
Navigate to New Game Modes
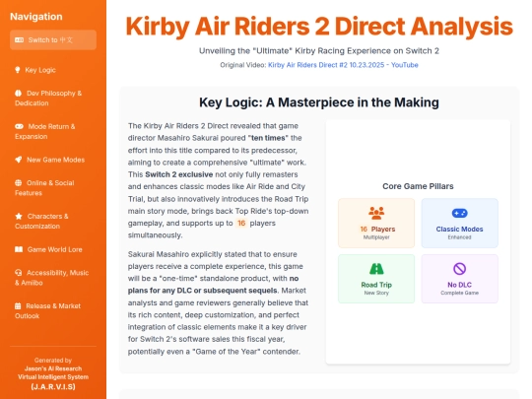53,160
